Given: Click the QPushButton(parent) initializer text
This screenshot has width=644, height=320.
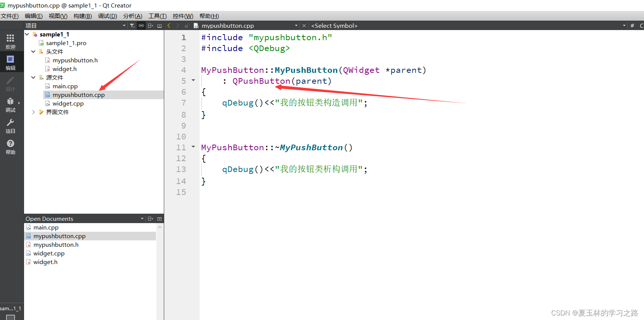Looking at the screenshot, I should [282, 81].
